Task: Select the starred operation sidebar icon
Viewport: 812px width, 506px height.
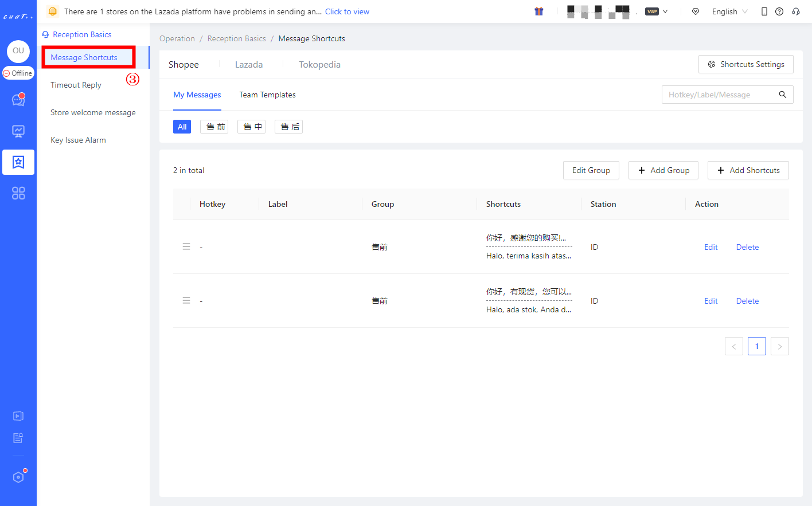Action: (x=18, y=162)
